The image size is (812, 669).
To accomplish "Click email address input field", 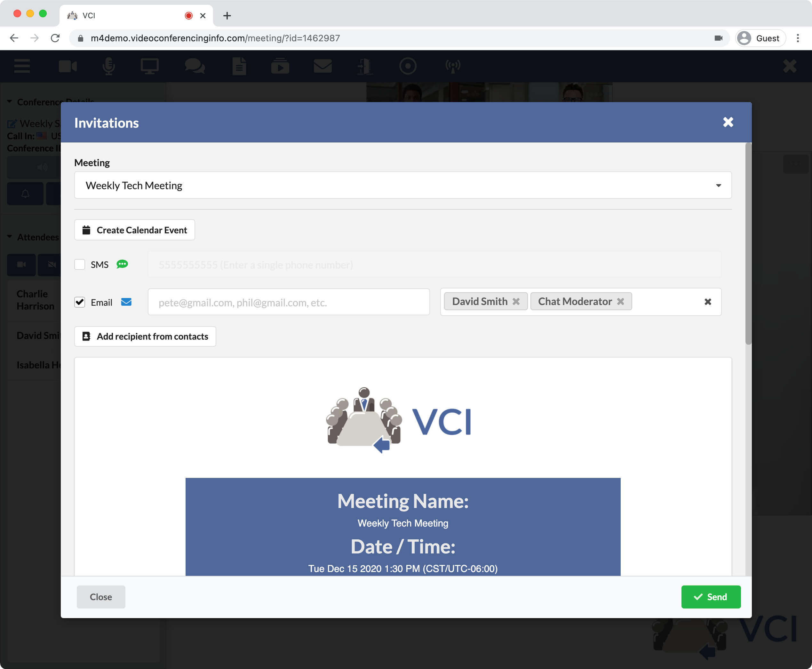I will 289,301.
